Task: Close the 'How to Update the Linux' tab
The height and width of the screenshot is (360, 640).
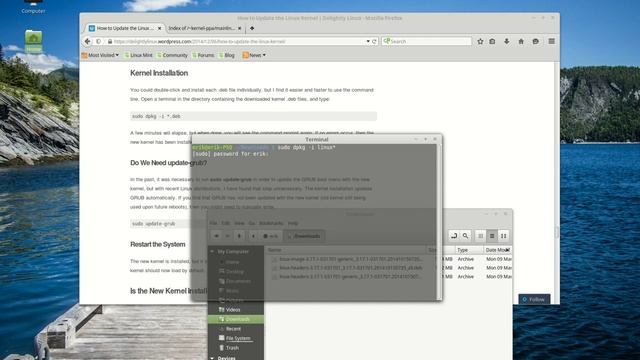Action: (x=160, y=28)
